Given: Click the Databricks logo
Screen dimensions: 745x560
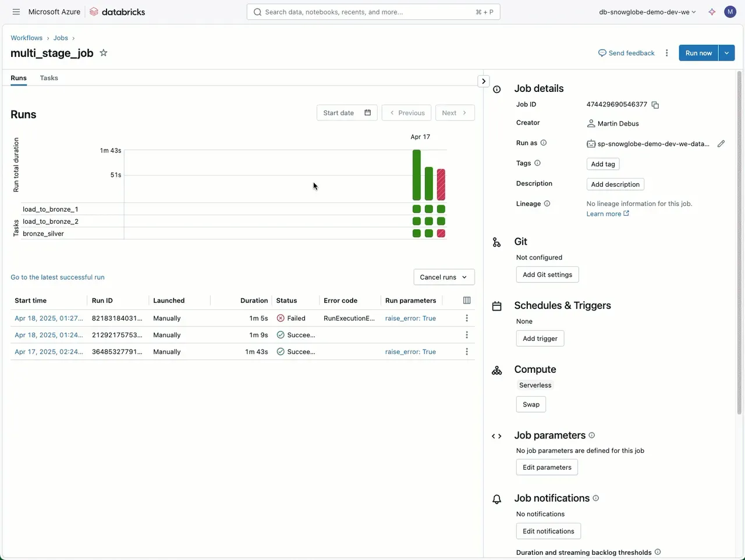Looking at the screenshot, I should click(x=117, y=12).
